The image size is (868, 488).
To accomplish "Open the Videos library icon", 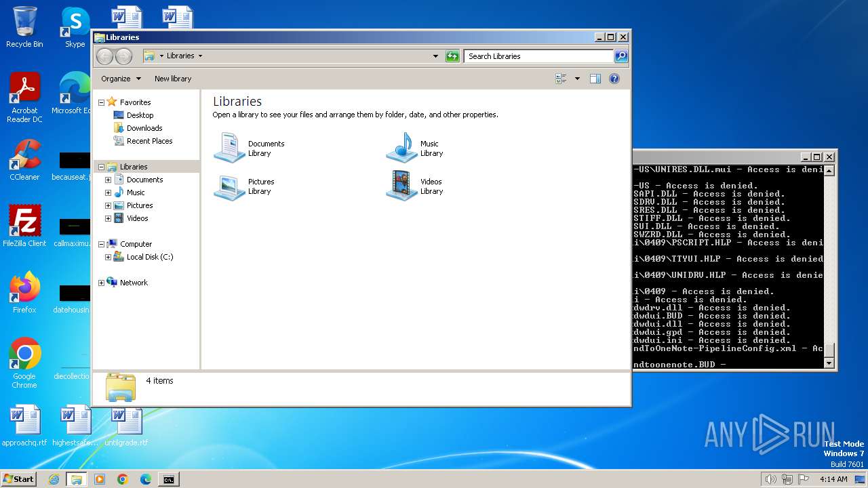I will (x=401, y=186).
